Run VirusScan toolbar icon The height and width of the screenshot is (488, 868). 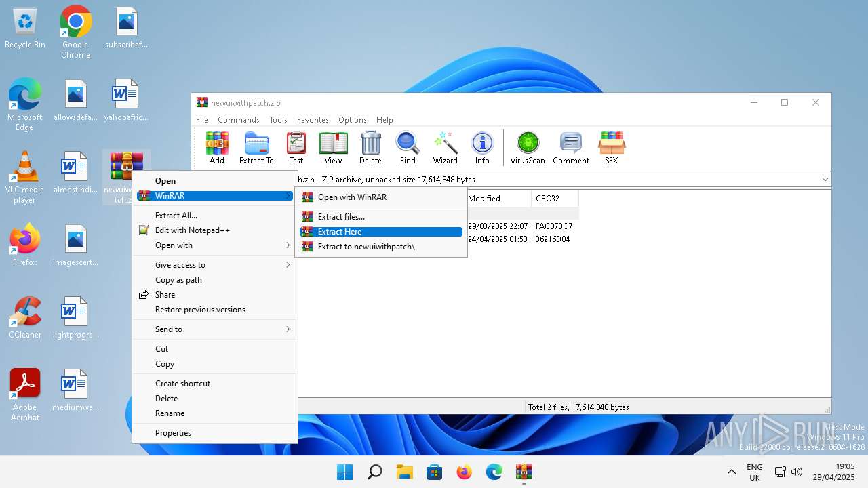528,148
